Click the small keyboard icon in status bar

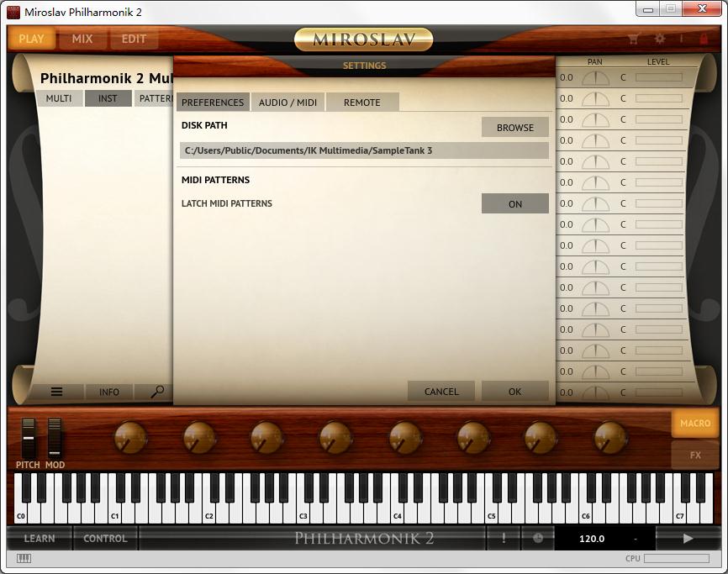pyautogui.click(x=24, y=558)
